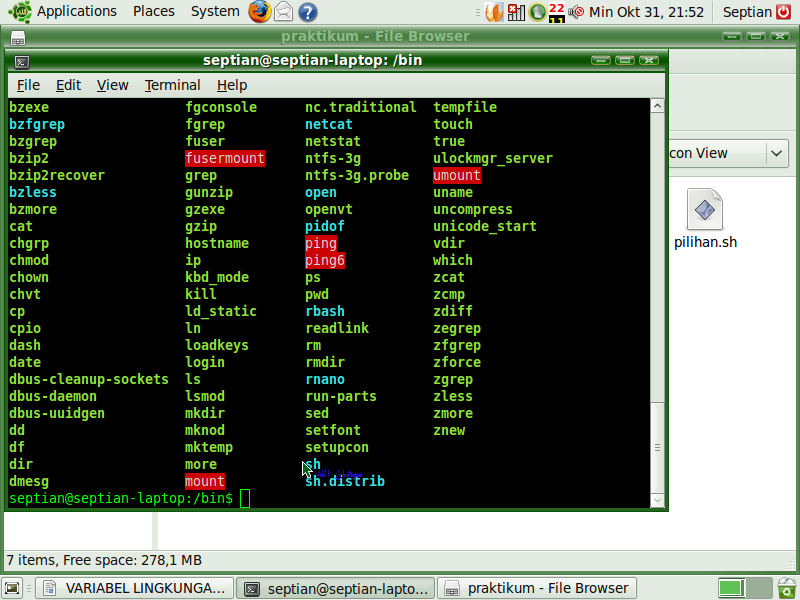This screenshot has width=800, height=600.
Task: Open the System menu
Action: pos(215,11)
